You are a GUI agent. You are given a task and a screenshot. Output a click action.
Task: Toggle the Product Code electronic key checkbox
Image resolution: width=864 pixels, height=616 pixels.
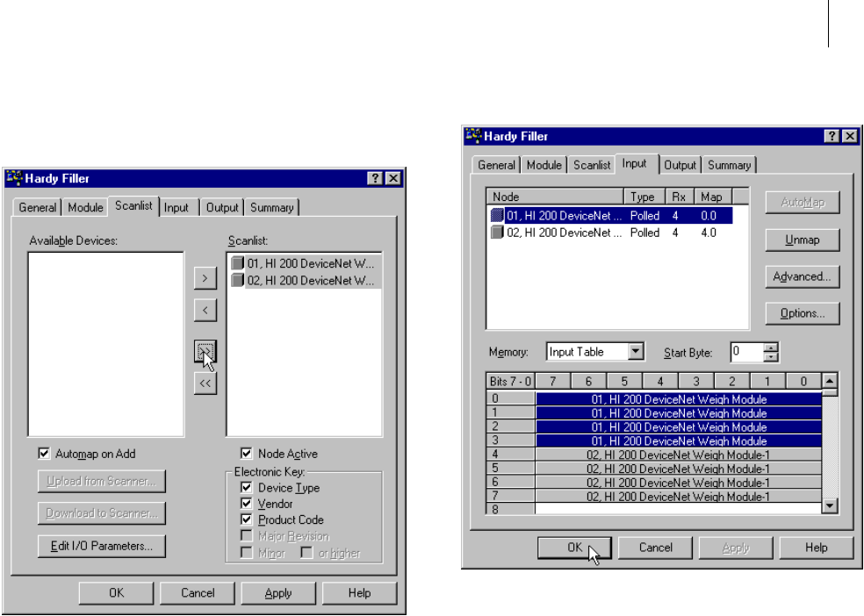coord(247,519)
